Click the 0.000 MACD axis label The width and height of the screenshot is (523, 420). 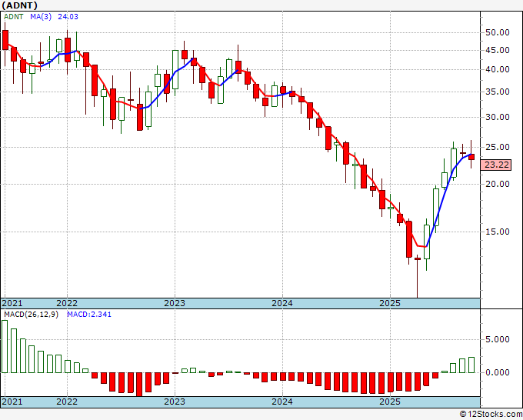point(498,372)
